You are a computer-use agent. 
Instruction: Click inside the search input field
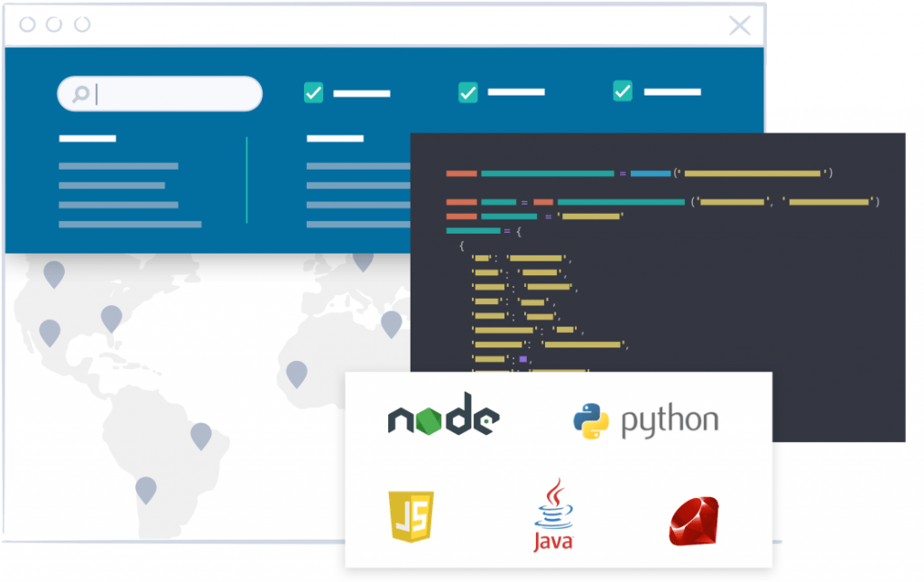point(171,94)
